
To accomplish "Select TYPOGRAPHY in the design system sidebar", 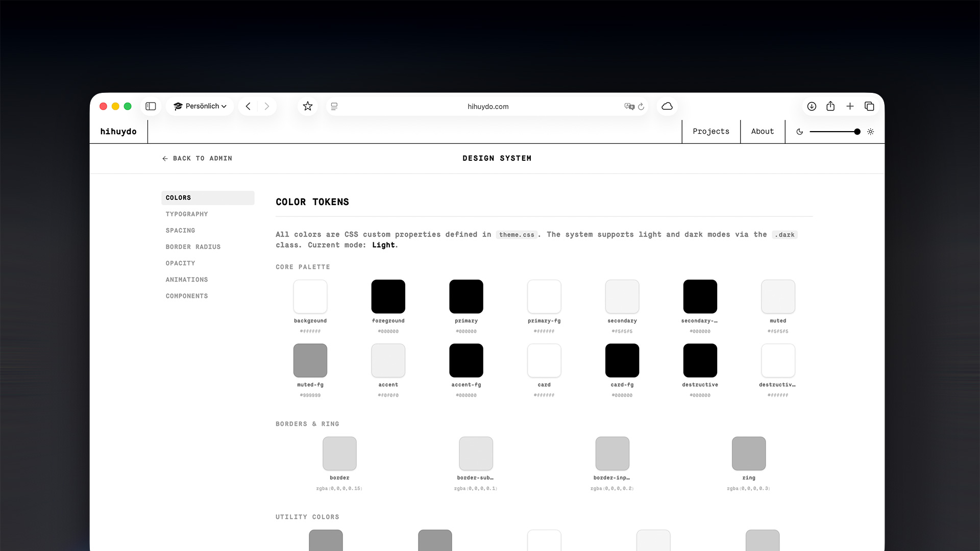I will 186,214.
